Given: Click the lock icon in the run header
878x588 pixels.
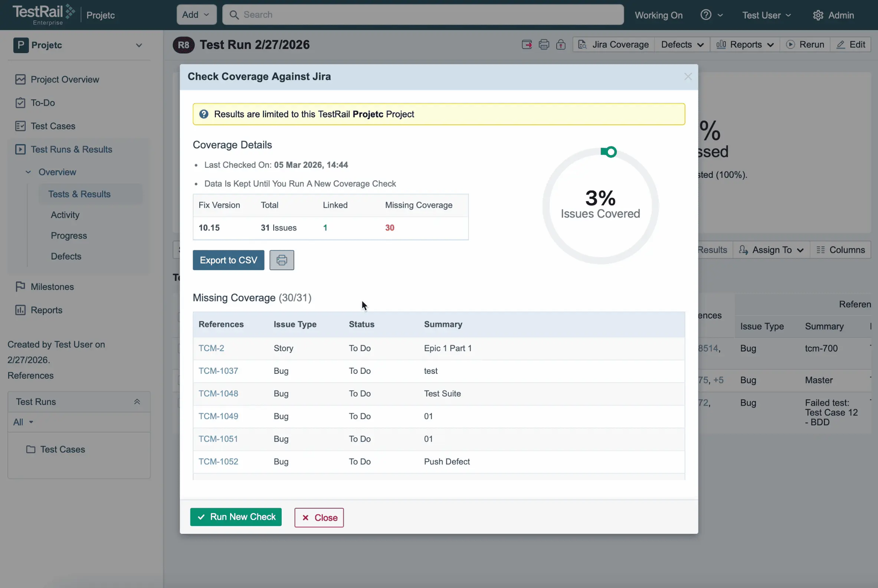Looking at the screenshot, I should tap(560, 45).
